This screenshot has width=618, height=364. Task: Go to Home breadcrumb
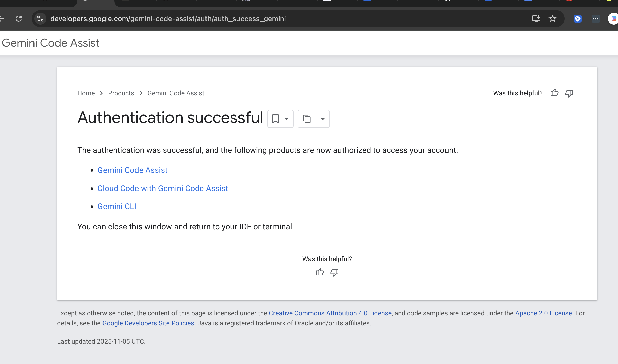[86, 93]
